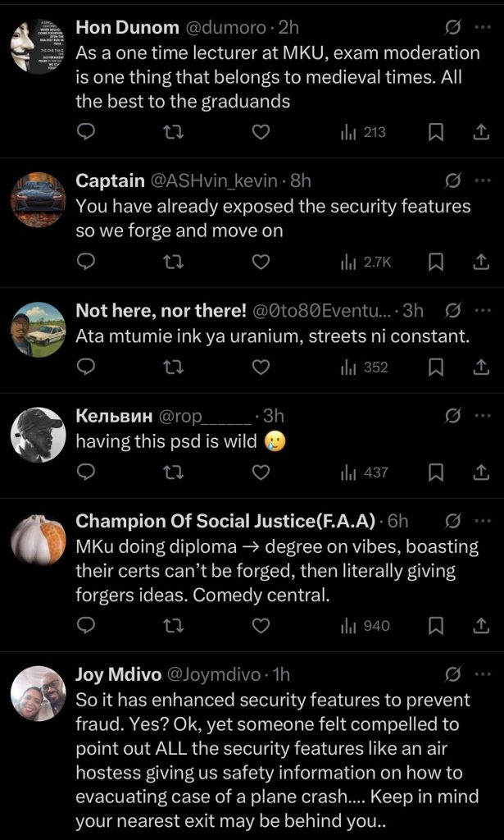Reply to Hon Dunom's tweet
The image size is (504, 840).
tap(86, 131)
